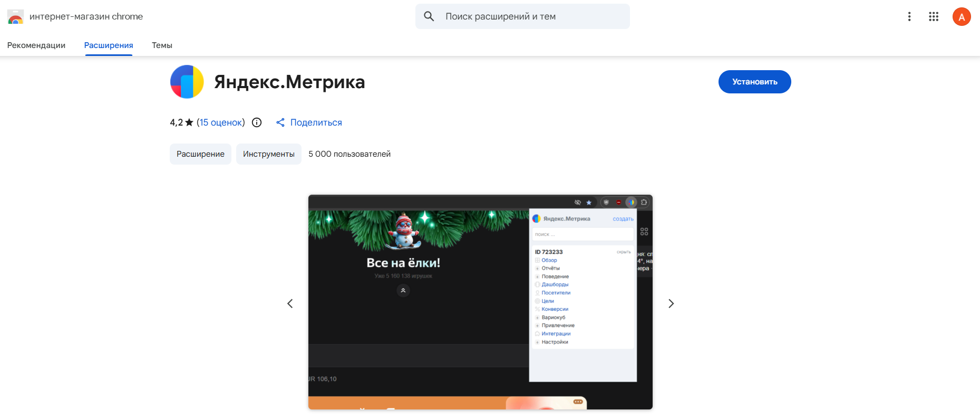Open the account profile avatar
This screenshot has height=420, width=980.
[961, 17]
